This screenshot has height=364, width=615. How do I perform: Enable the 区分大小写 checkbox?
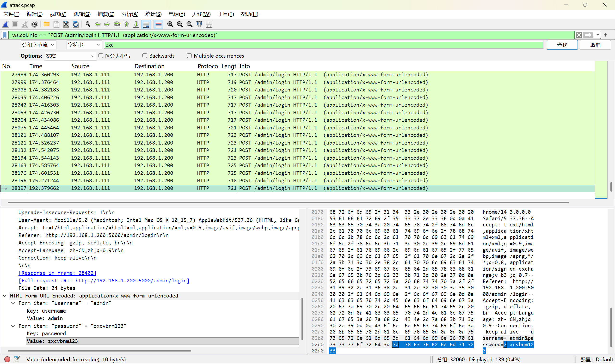(x=101, y=56)
